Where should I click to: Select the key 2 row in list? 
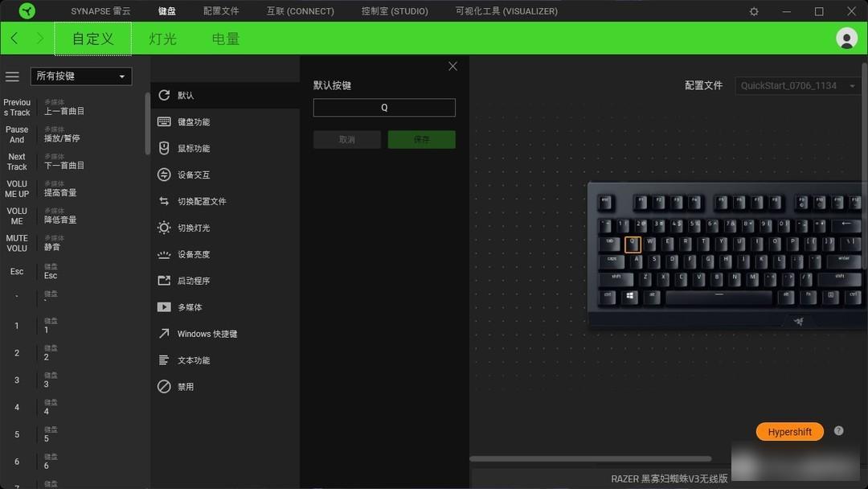[x=74, y=353]
